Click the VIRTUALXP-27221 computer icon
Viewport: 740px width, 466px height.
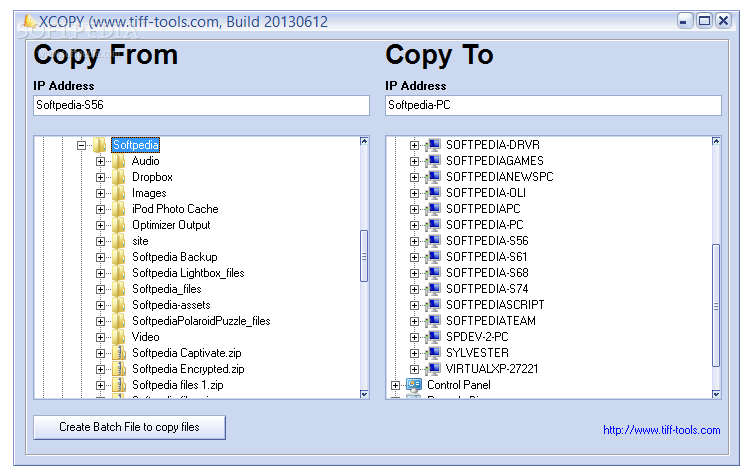tap(433, 369)
